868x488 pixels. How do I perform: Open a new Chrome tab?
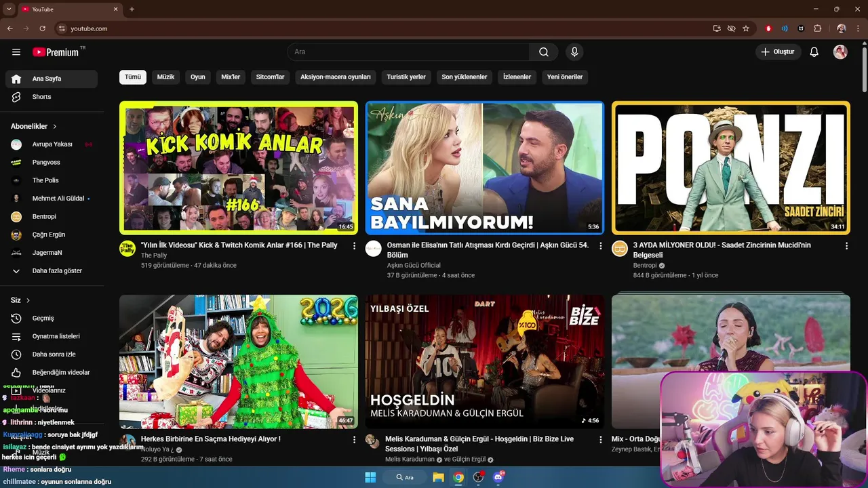coord(132,9)
